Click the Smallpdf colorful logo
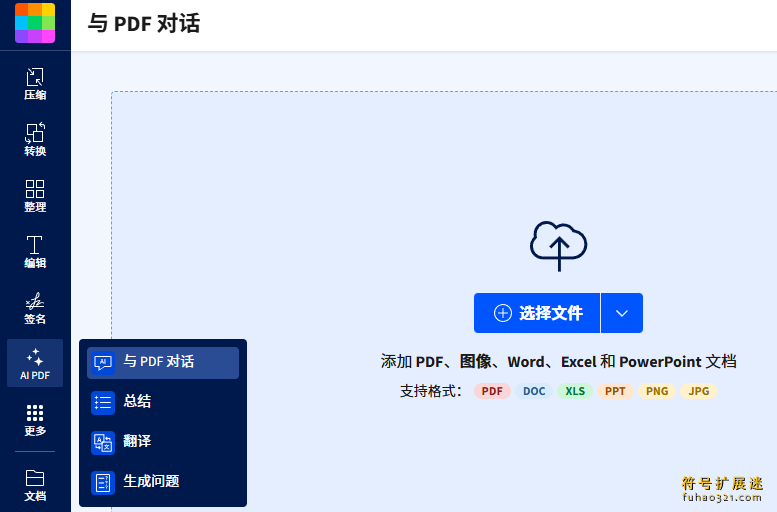Image resolution: width=777 pixels, height=512 pixels. tap(35, 23)
